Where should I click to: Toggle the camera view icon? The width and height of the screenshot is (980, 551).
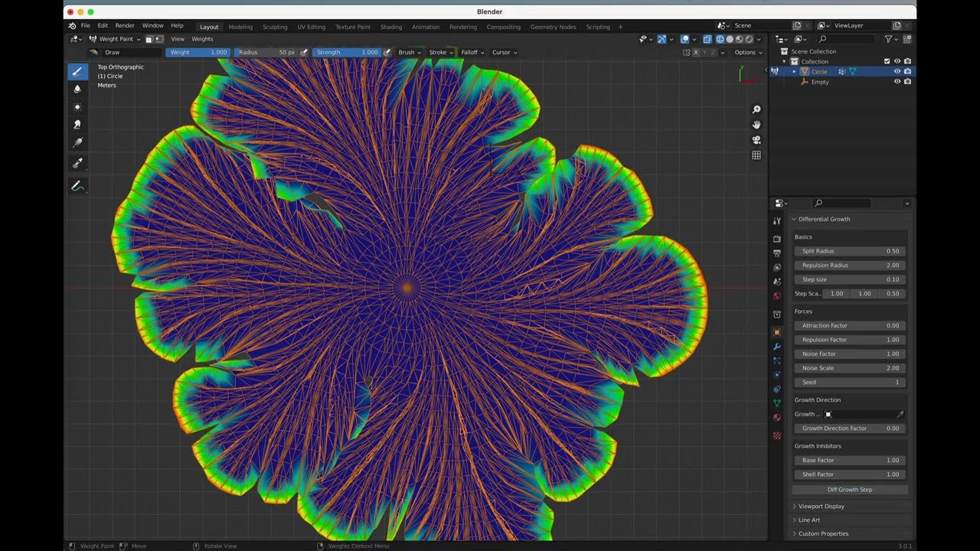click(x=756, y=140)
